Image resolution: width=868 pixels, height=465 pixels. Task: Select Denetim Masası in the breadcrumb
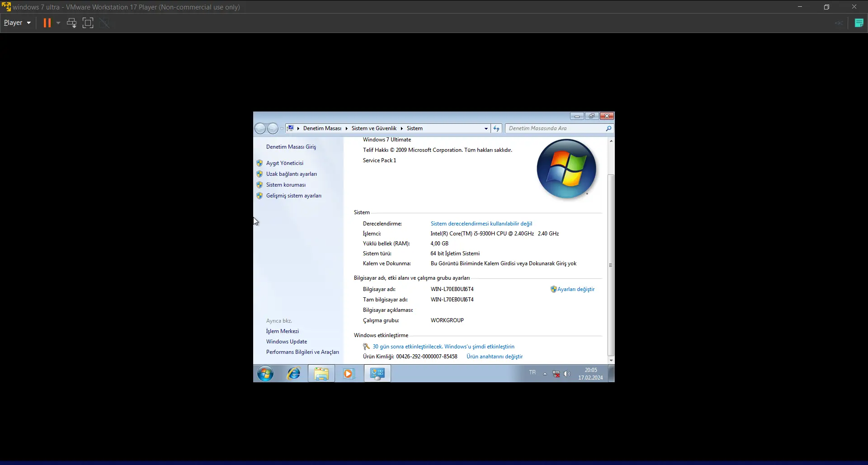tap(322, 128)
